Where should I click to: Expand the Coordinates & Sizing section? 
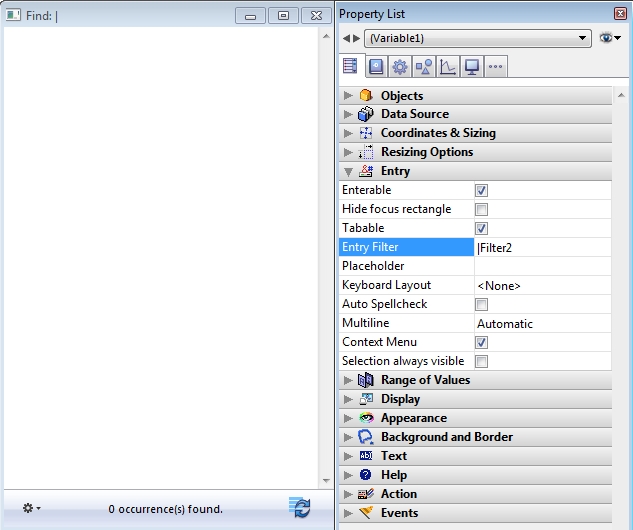[x=348, y=133]
